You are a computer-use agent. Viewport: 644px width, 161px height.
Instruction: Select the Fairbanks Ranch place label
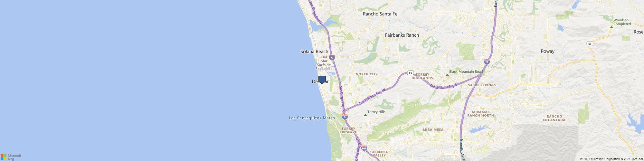click(402, 35)
